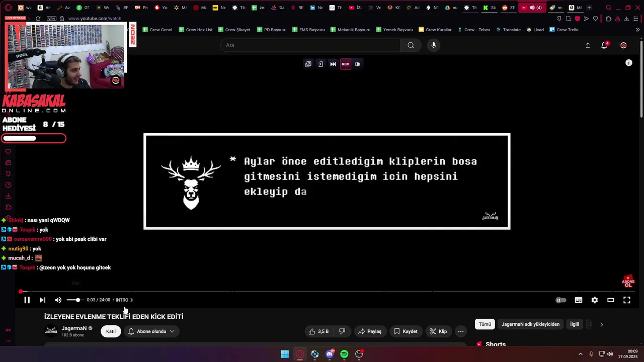Open PD Başvuru bookmark

point(271,30)
